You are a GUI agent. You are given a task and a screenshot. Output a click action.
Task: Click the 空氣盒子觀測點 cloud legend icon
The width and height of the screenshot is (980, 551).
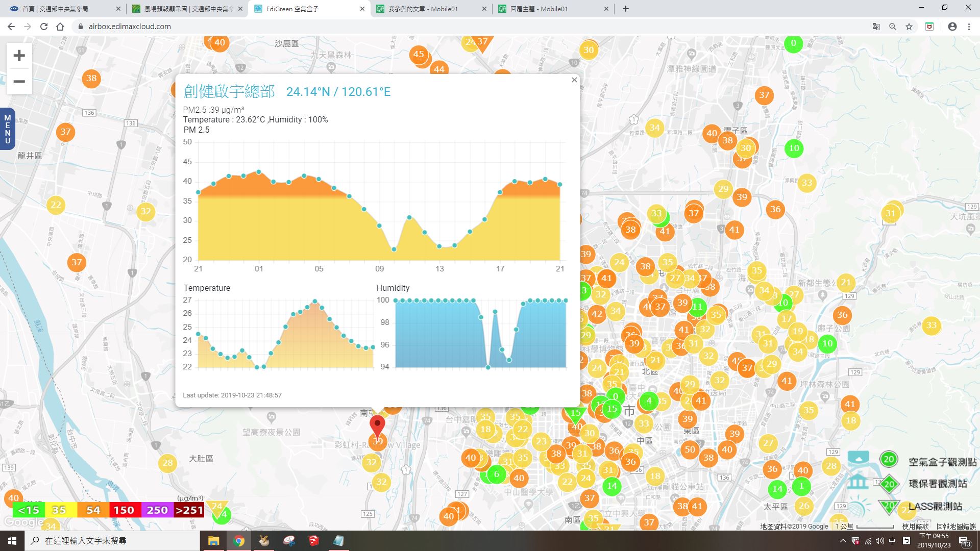pos(859,457)
